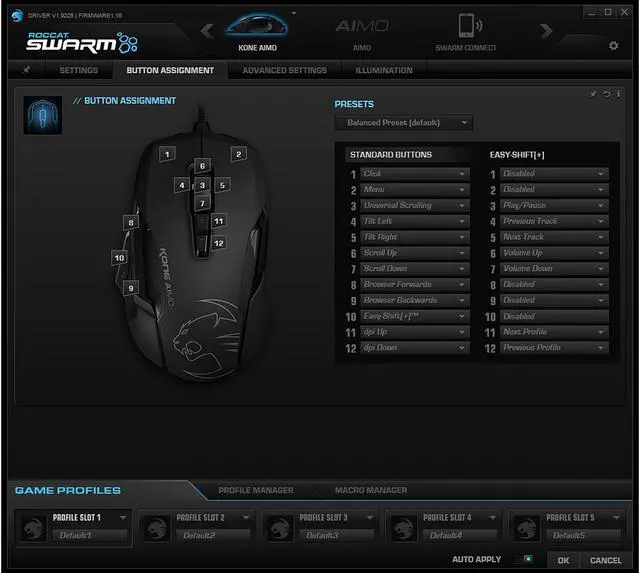
Task: Click the pin icon in tab bar
Action: click(x=27, y=70)
